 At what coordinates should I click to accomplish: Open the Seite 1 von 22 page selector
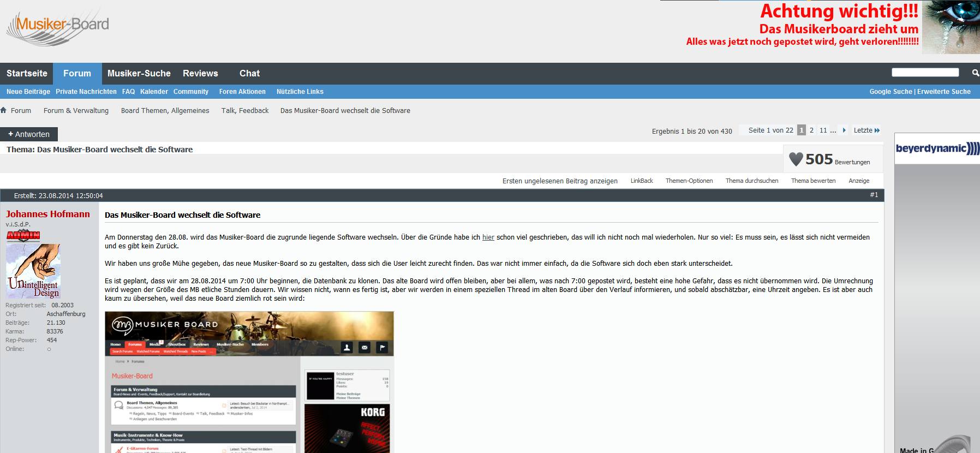click(x=770, y=130)
